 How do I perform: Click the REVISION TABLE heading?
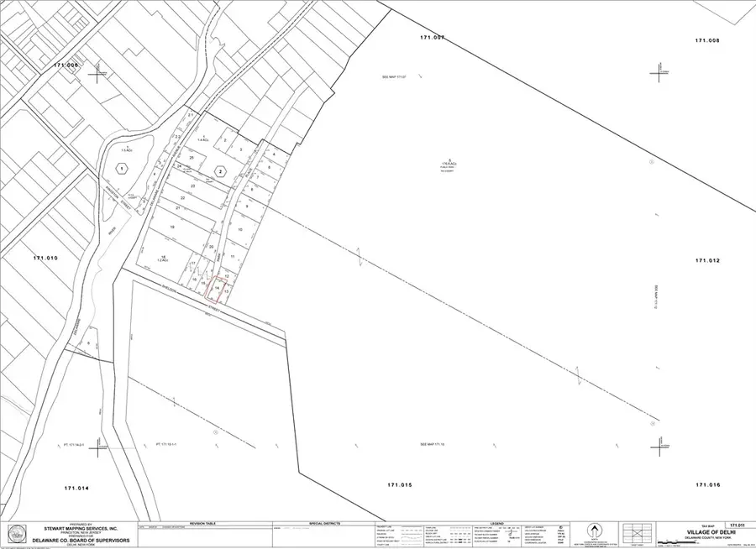(x=202, y=524)
